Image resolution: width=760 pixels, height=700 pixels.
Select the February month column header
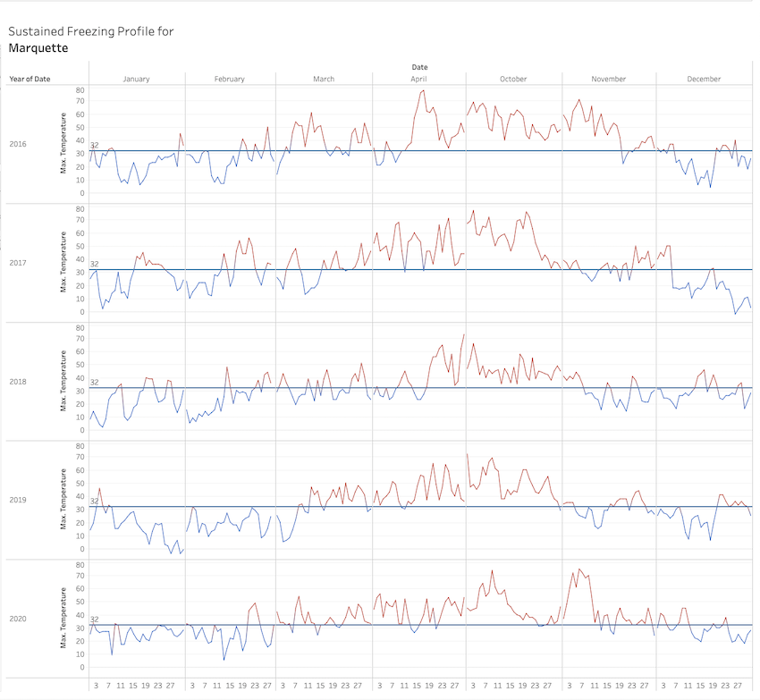pyautogui.click(x=230, y=79)
